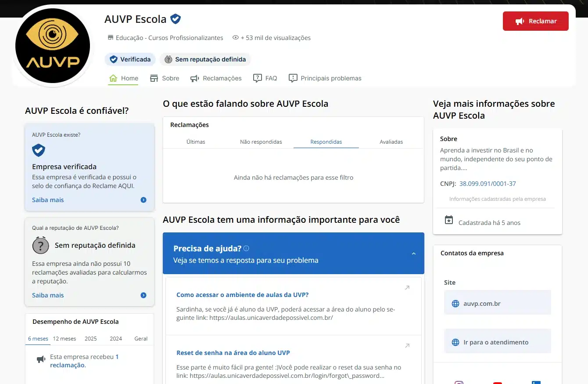The image size is (588, 384).
Task: Open Como acessar o ambiente de aulas question
Action: click(x=242, y=295)
